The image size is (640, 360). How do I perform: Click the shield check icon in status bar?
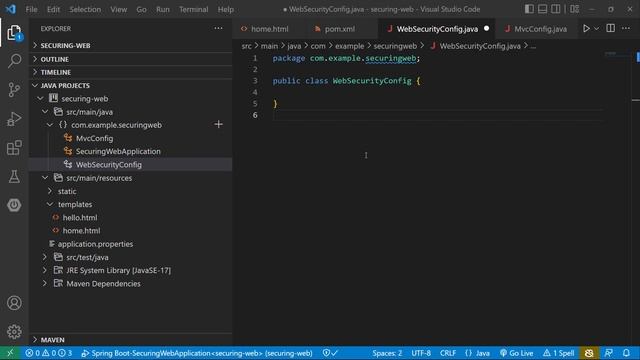(330, 353)
